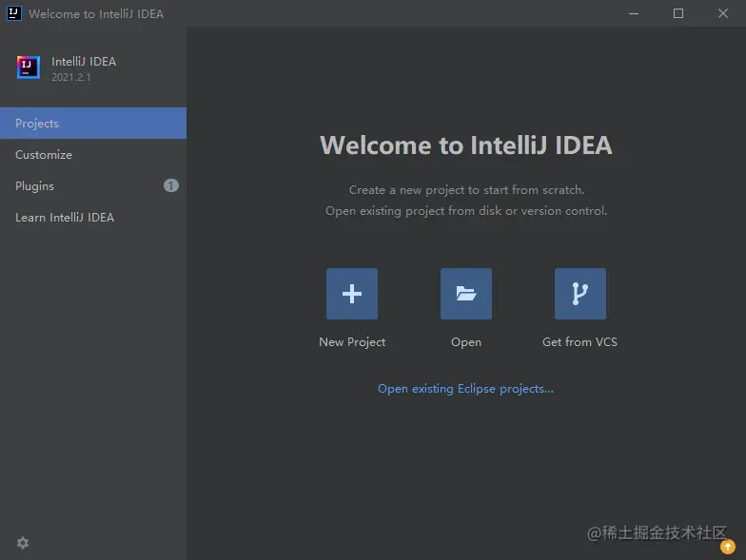The image size is (746, 560).
Task: Click the Open label under folder
Action: coord(466,342)
